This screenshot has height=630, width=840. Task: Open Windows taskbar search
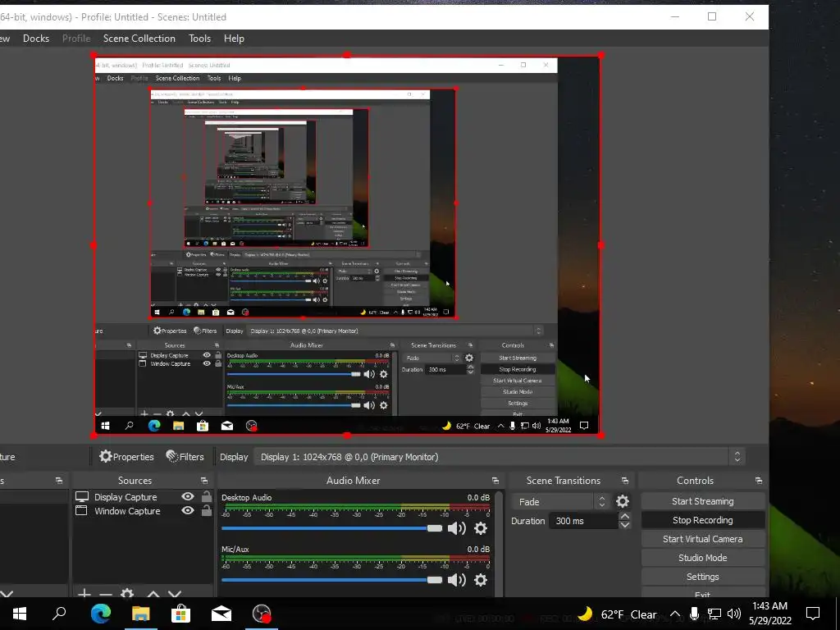[x=59, y=614]
